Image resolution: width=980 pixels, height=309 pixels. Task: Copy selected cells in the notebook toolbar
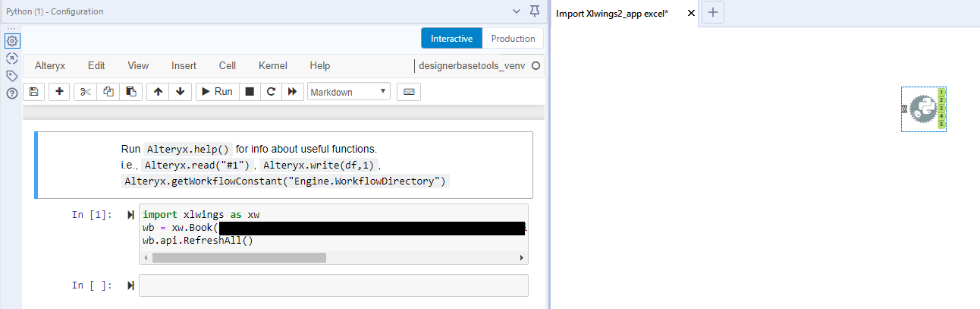(108, 92)
